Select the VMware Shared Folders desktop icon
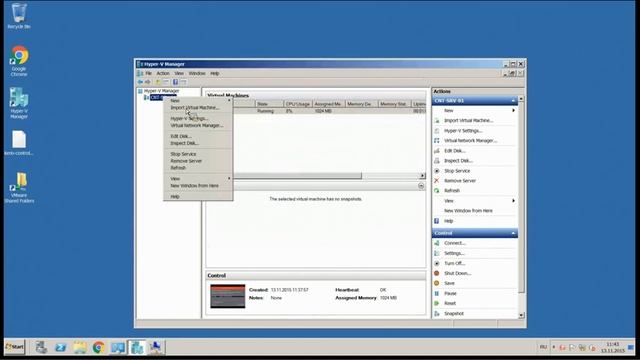Viewport: 640px width, 360px height. point(19,188)
